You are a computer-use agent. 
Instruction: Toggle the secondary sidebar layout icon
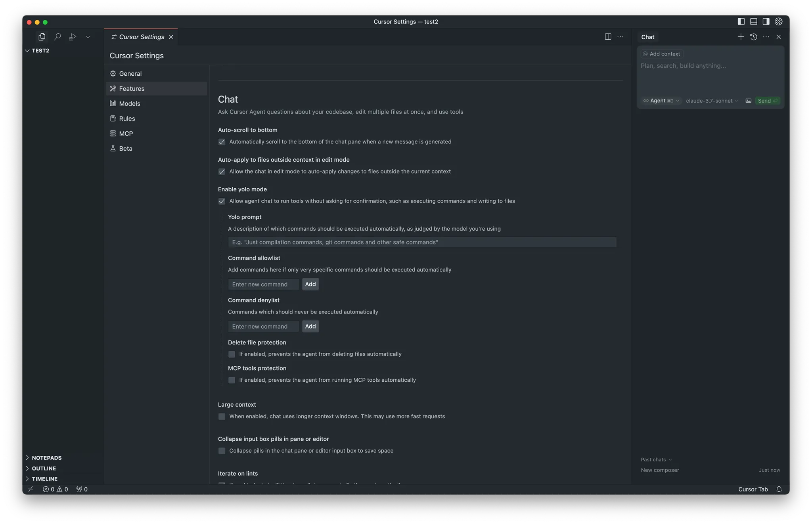point(766,22)
